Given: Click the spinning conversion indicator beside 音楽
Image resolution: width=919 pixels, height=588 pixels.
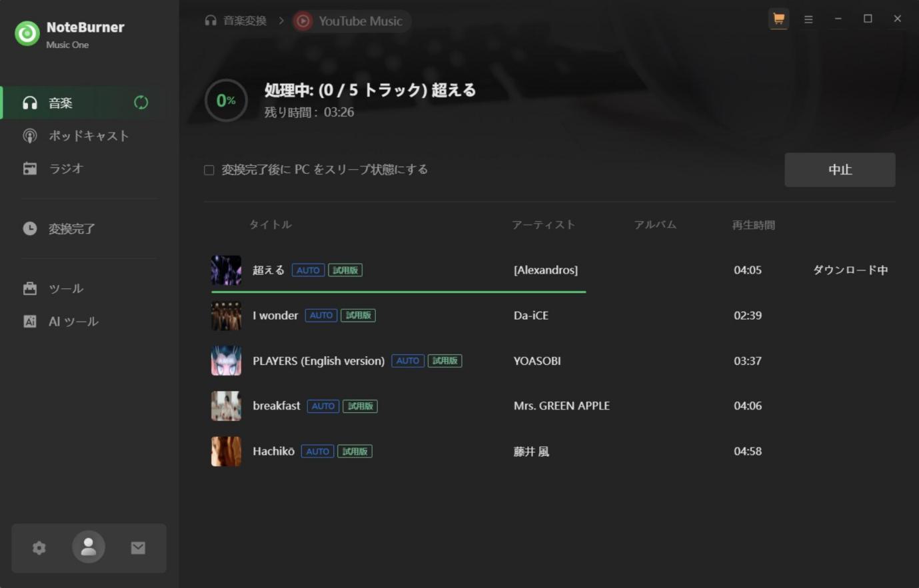Looking at the screenshot, I should 141,103.
